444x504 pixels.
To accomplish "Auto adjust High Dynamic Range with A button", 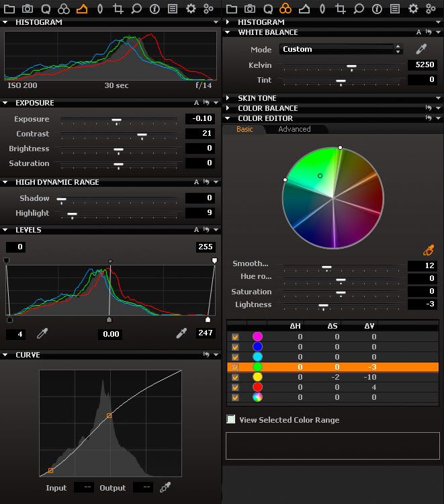I will pos(196,182).
